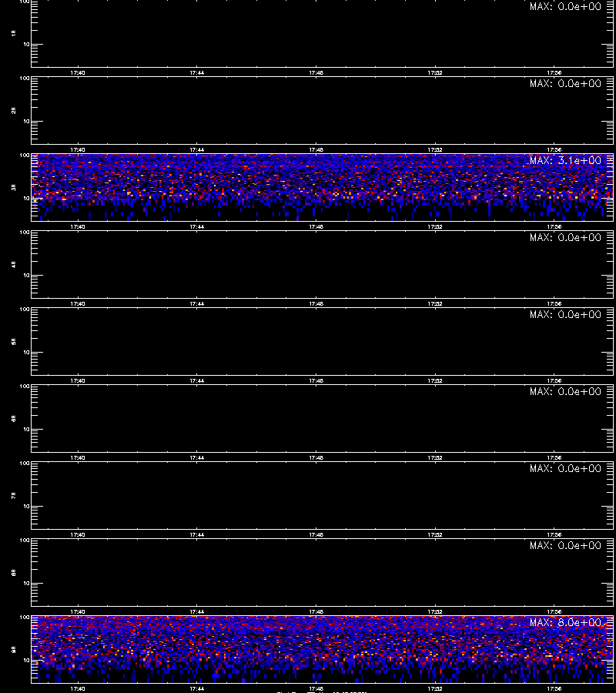
Task: Click the 1R axis title
Action: 14,34
